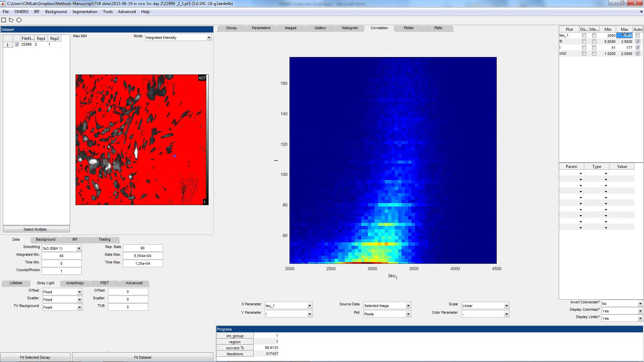Uncheck the dataset 22999 checkbox

17,44
